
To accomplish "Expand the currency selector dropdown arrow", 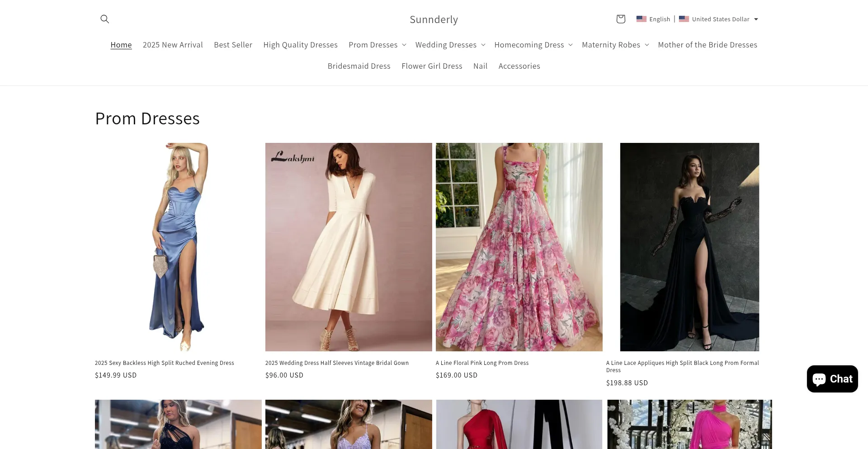I will (756, 19).
